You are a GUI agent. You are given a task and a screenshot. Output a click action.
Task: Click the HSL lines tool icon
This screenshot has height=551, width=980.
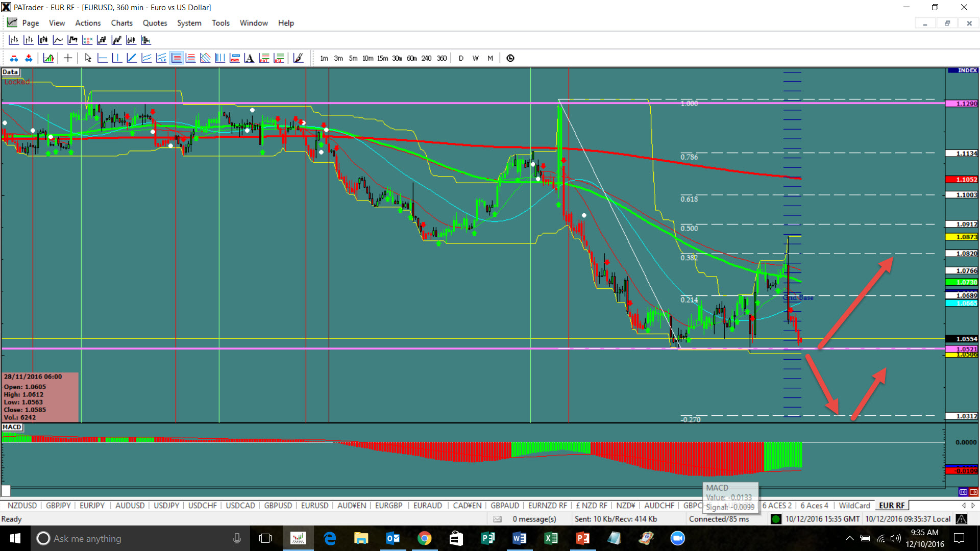click(x=279, y=58)
